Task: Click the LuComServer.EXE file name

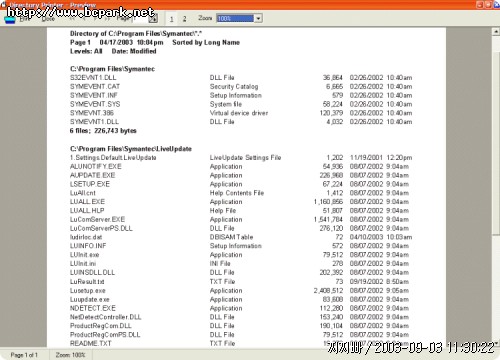Action: tap(97, 219)
